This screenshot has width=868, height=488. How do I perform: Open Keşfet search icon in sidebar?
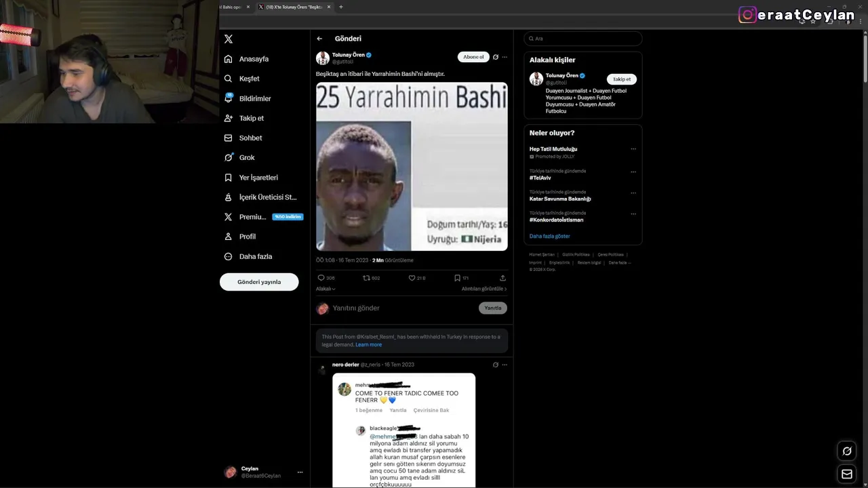pos(229,79)
